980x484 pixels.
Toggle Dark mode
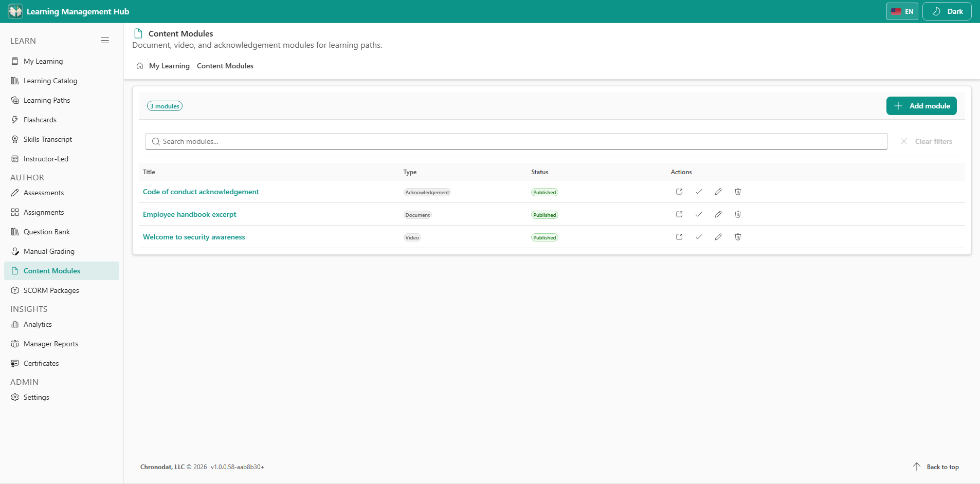click(947, 11)
